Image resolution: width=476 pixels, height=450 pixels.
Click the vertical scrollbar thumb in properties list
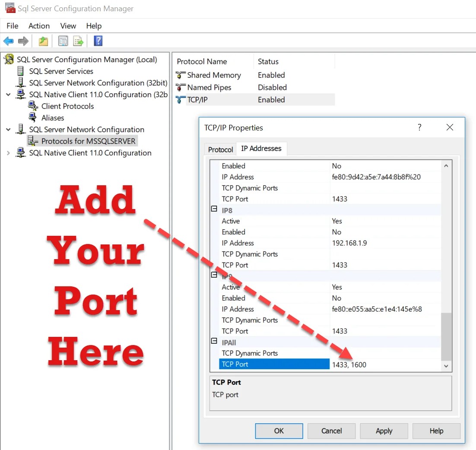(446, 337)
